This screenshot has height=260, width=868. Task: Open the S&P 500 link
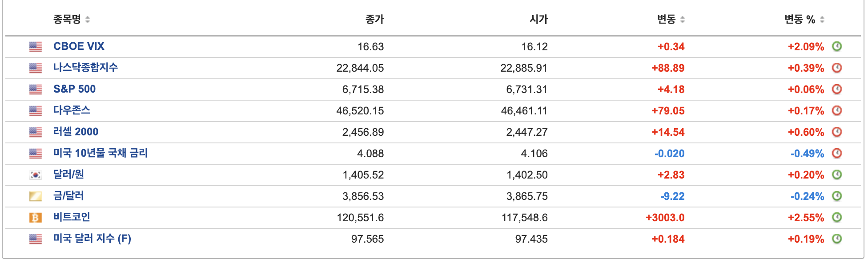coord(73,89)
